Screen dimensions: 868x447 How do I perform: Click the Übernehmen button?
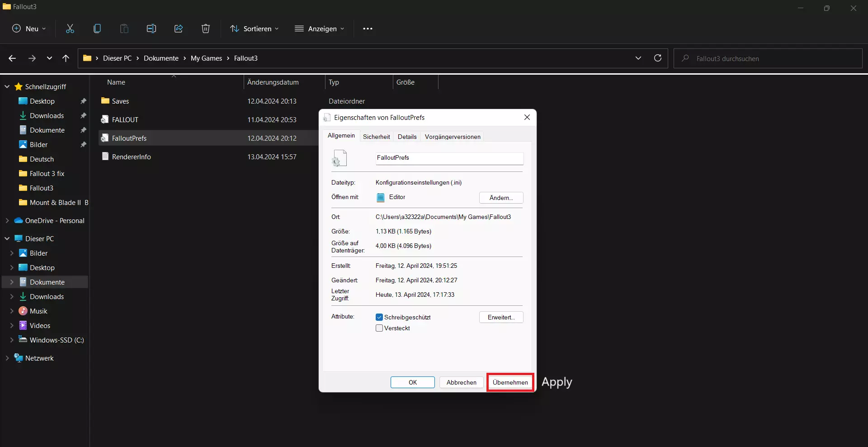pyautogui.click(x=510, y=382)
